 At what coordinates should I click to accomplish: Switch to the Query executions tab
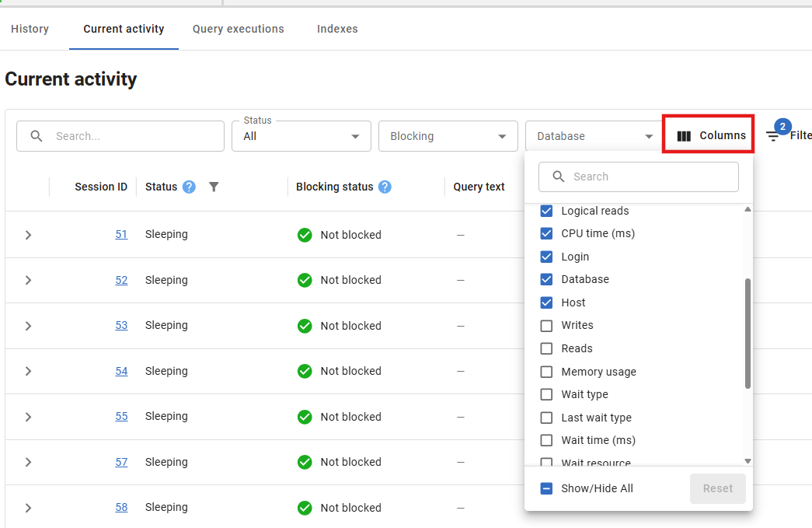[x=239, y=29]
